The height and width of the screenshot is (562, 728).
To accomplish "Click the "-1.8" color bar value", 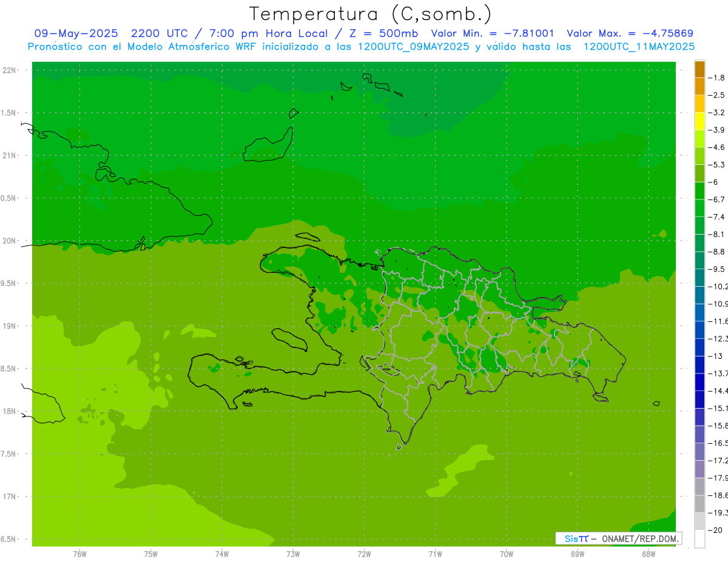I will pos(718,78).
